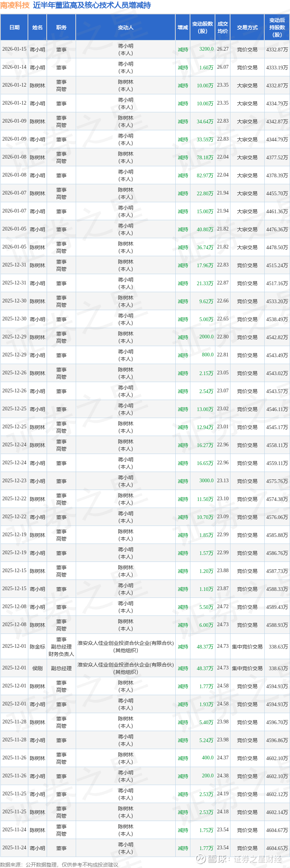Click the 成交均价 column header

pyautogui.click(x=223, y=28)
